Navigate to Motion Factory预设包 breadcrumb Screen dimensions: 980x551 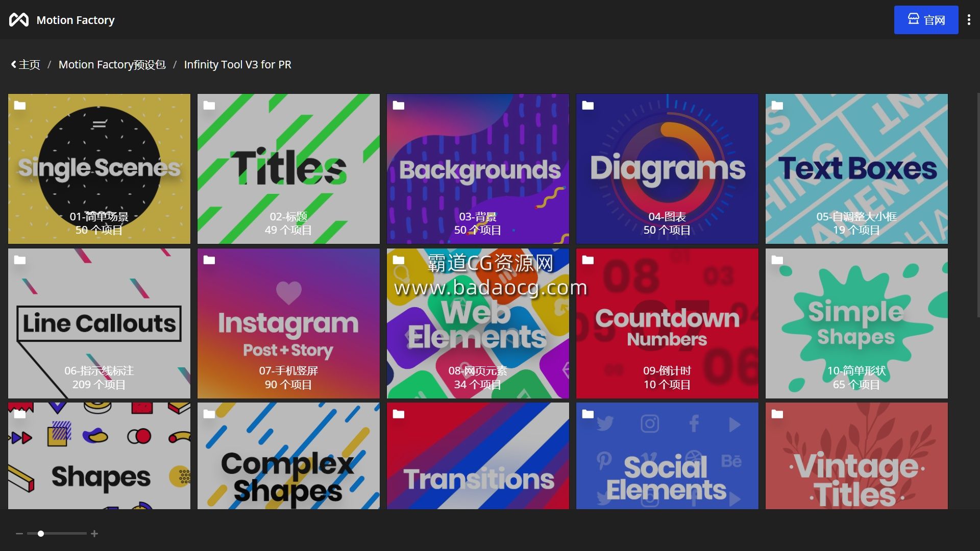(112, 65)
